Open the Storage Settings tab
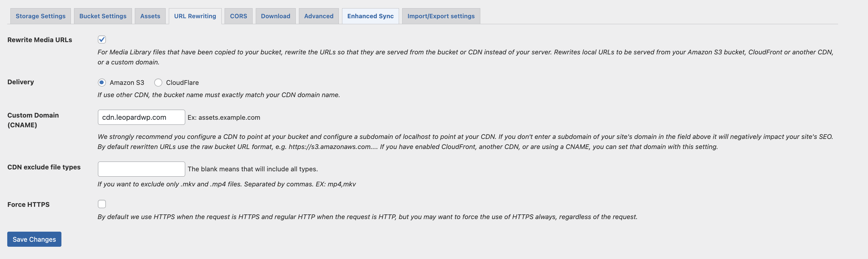Image resolution: width=868 pixels, height=259 pixels. 40,16
